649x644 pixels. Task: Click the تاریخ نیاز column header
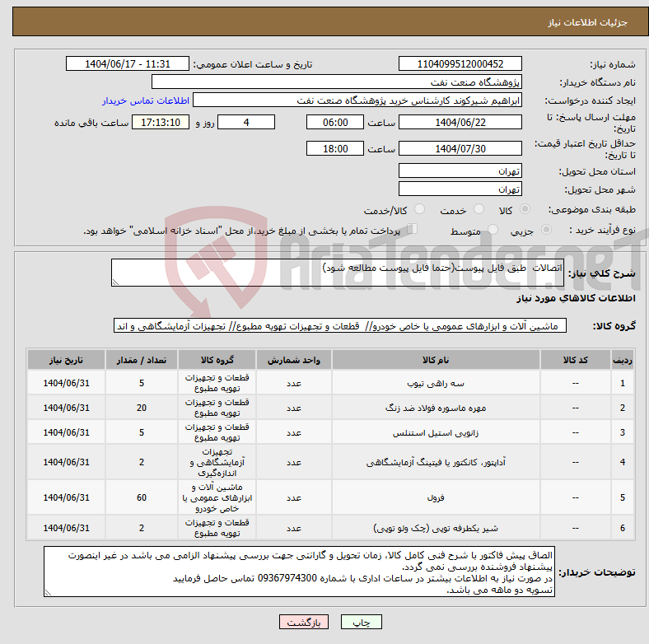pyautogui.click(x=66, y=360)
